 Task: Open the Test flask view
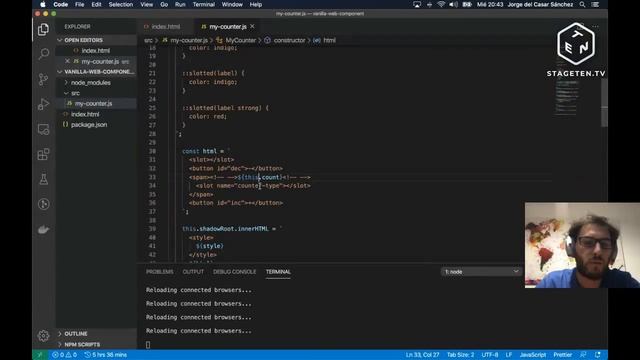click(43, 179)
